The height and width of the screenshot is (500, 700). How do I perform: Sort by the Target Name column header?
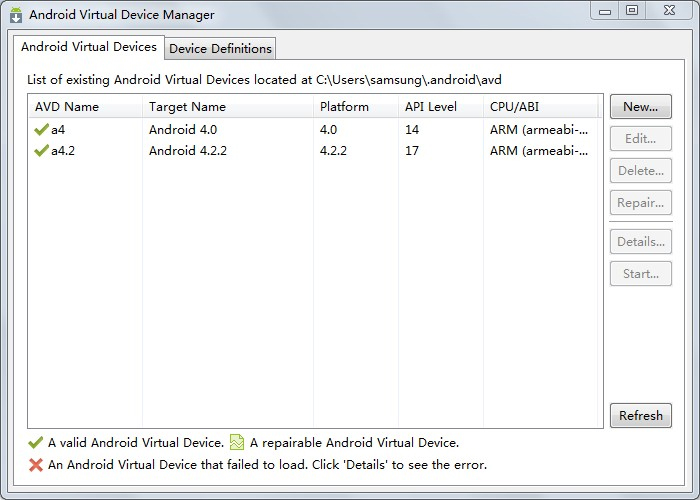point(228,107)
